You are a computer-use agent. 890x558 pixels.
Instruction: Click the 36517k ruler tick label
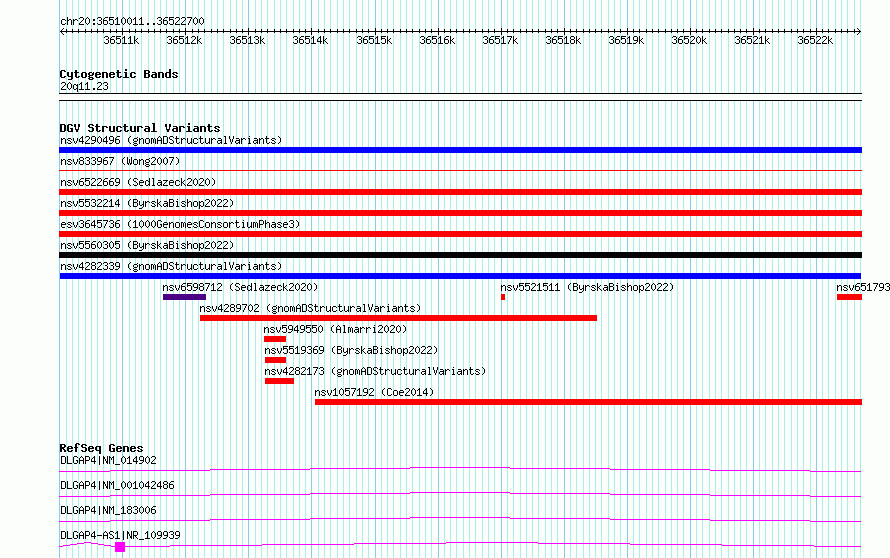point(499,40)
